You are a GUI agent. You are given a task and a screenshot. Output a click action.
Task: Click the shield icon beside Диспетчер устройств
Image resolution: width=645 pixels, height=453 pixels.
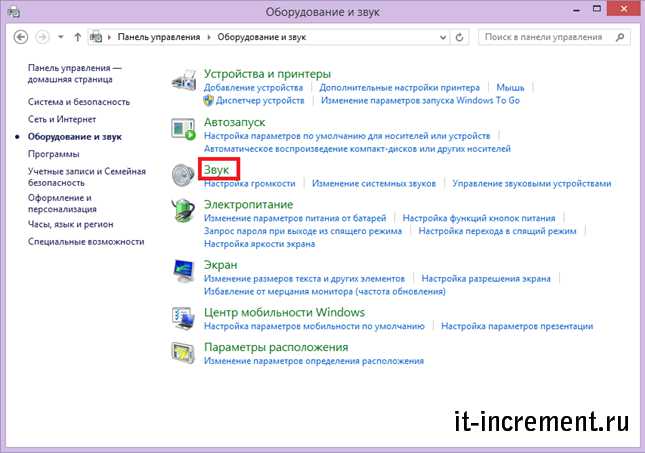209,100
